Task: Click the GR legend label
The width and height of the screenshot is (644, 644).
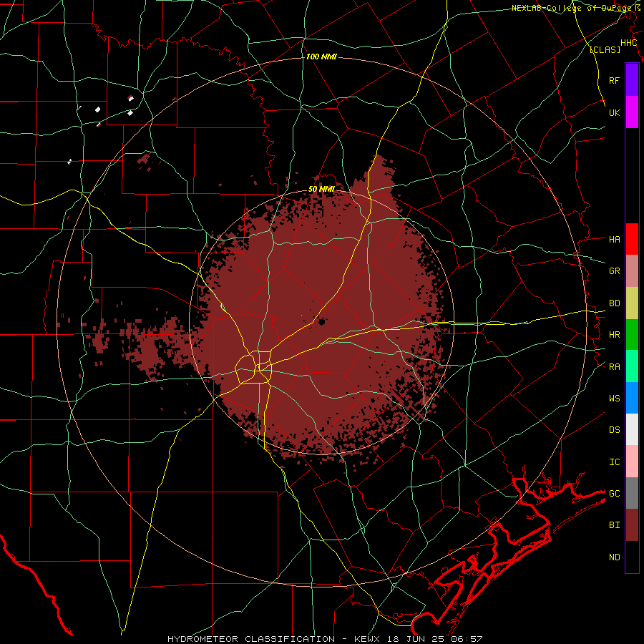Action: tap(615, 271)
